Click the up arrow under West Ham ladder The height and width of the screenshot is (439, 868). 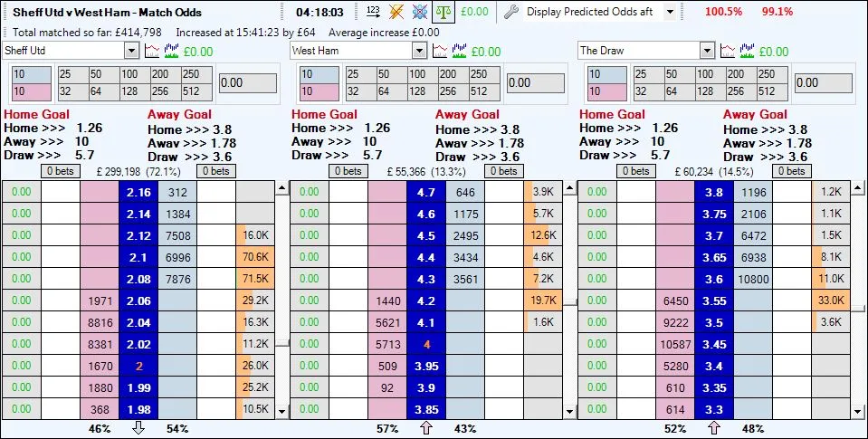point(426,428)
